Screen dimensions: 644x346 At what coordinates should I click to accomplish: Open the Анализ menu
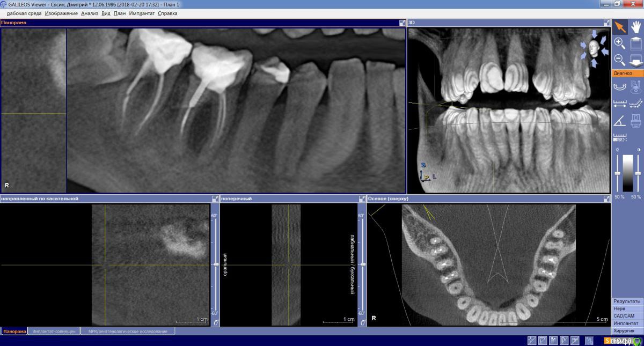(x=90, y=13)
